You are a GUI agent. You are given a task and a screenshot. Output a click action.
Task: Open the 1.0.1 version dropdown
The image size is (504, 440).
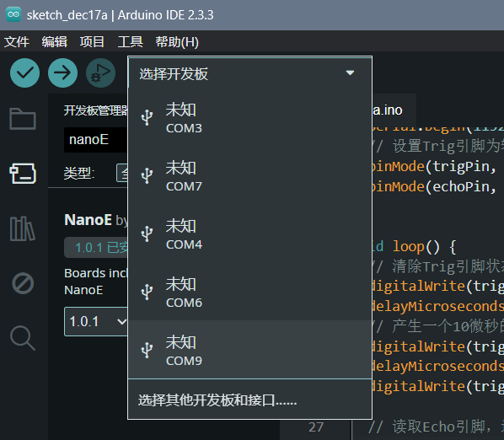[x=96, y=321]
